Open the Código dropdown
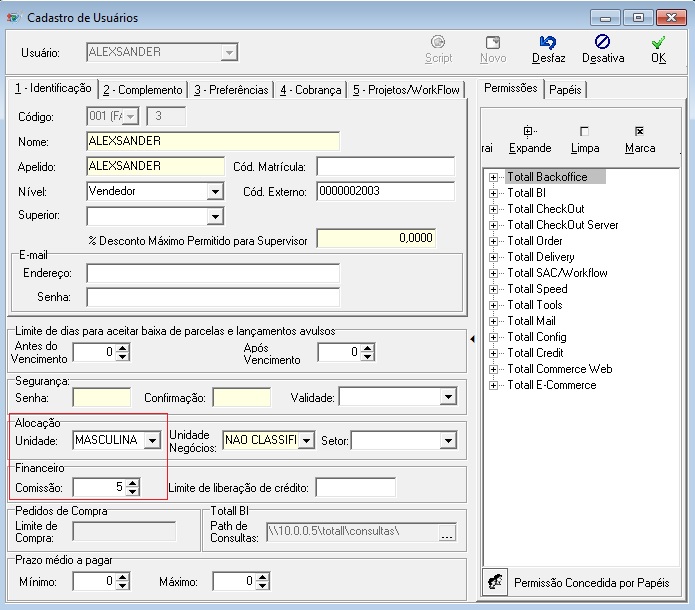The image size is (695, 610). pos(131,117)
